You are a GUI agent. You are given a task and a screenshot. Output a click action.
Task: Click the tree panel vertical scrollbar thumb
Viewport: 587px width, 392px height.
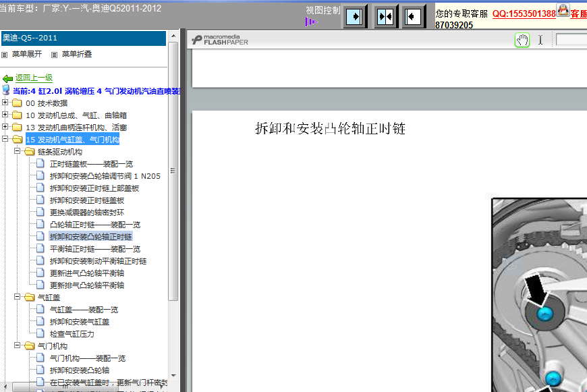pos(173,171)
